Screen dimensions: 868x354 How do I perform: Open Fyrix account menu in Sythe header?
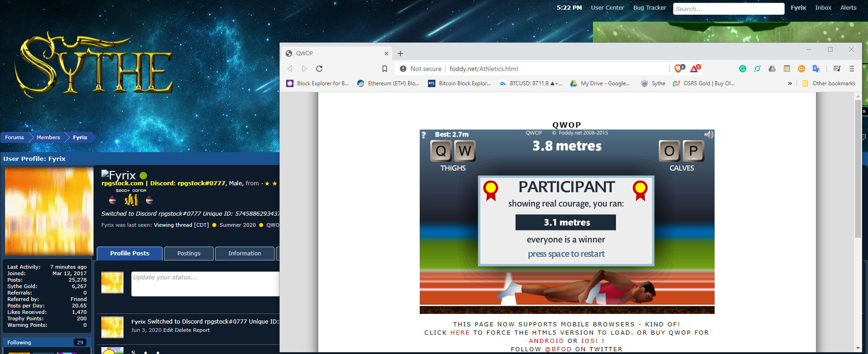(x=798, y=8)
